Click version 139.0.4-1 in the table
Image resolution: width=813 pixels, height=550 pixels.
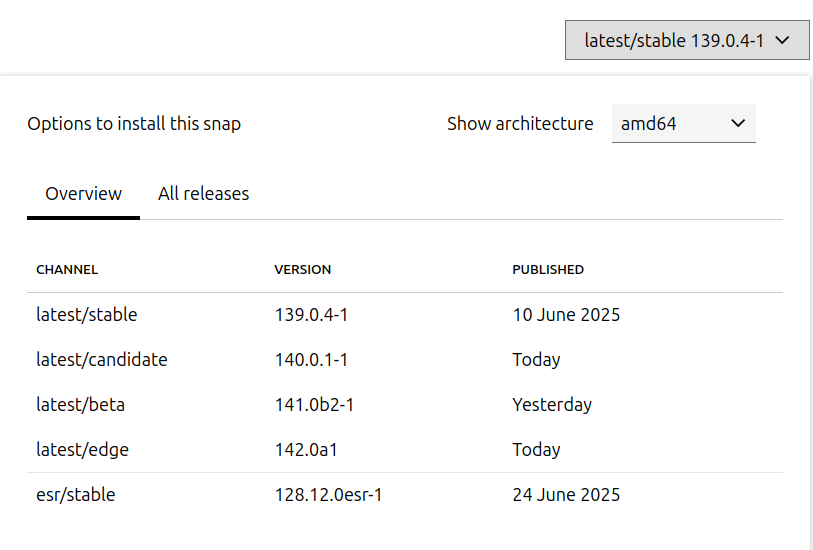311,315
